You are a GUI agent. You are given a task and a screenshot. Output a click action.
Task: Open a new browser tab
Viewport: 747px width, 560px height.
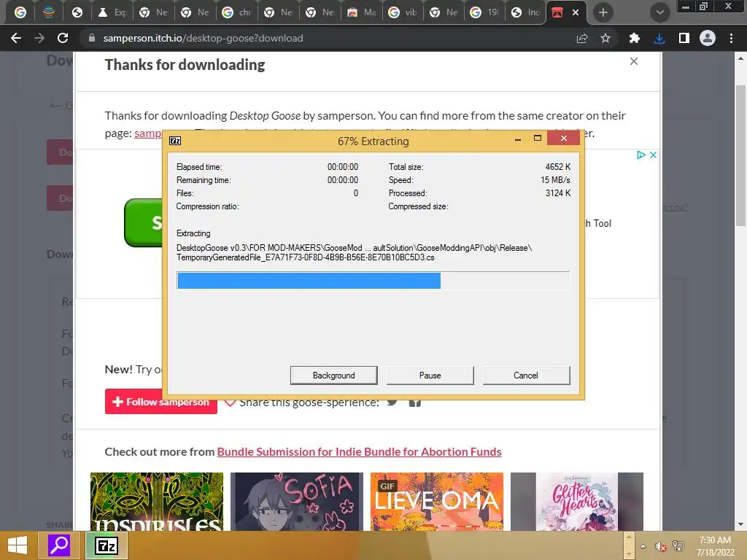[603, 12]
